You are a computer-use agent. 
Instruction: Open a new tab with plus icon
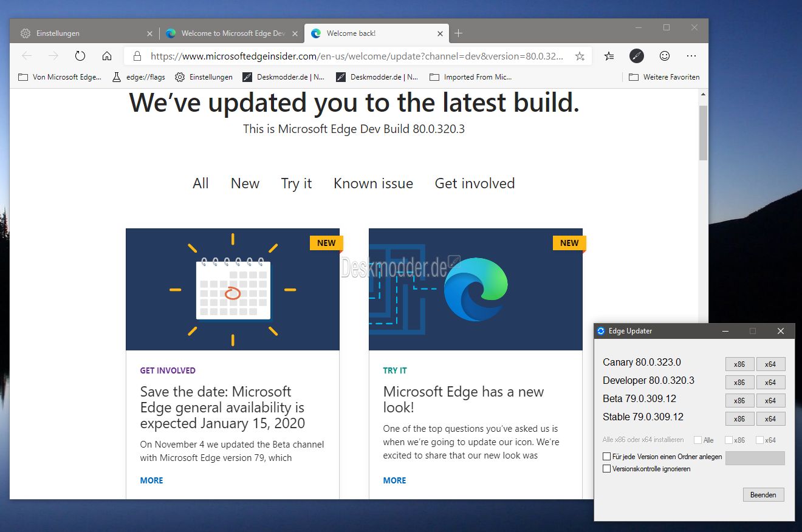click(459, 33)
